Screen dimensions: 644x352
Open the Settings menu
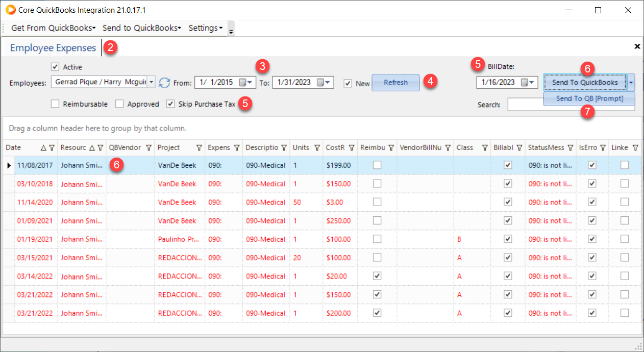pos(206,28)
